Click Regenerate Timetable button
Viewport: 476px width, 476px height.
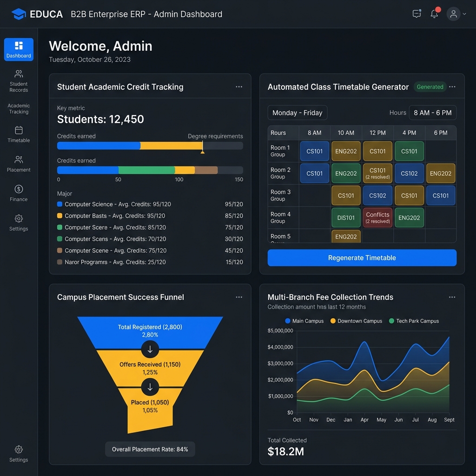(x=362, y=258)
